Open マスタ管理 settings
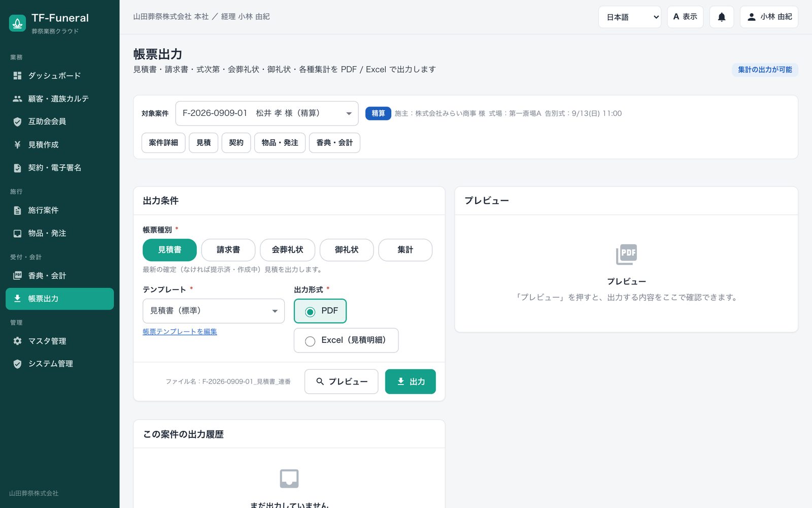Image resolution: width=812 pixels, height=508 pixels. click(59, 341)
